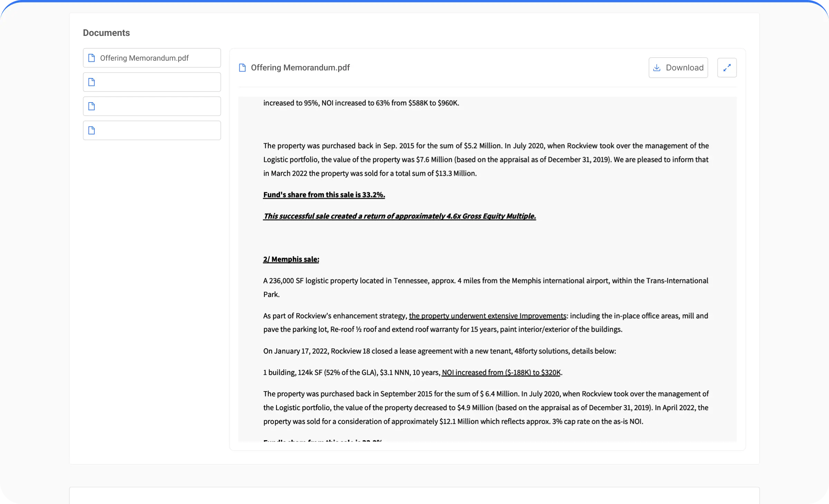The width and height of the screenshot is (829, 504).
Task: Click the Documents section heading
Action: pyautogui.click(x=106, y=33)
